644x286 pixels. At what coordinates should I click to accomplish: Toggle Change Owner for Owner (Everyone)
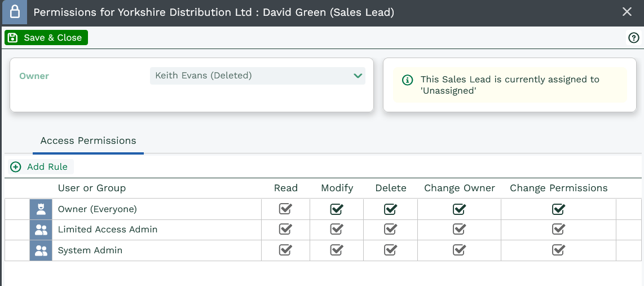tap(459, 209)
